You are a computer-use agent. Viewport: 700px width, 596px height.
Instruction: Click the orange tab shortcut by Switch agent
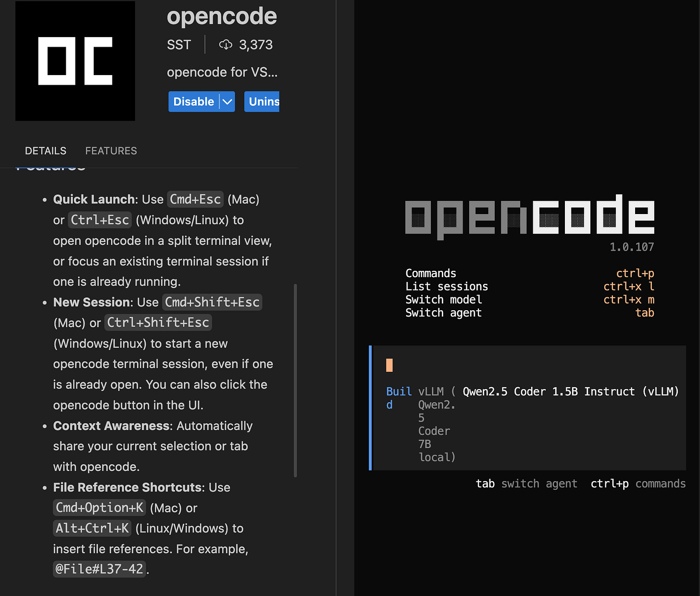645,313
